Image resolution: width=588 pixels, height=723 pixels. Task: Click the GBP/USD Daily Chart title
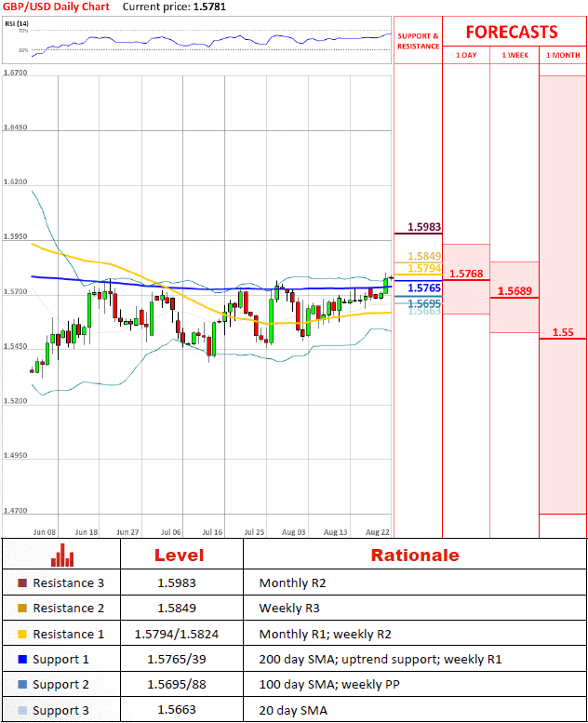56,7
